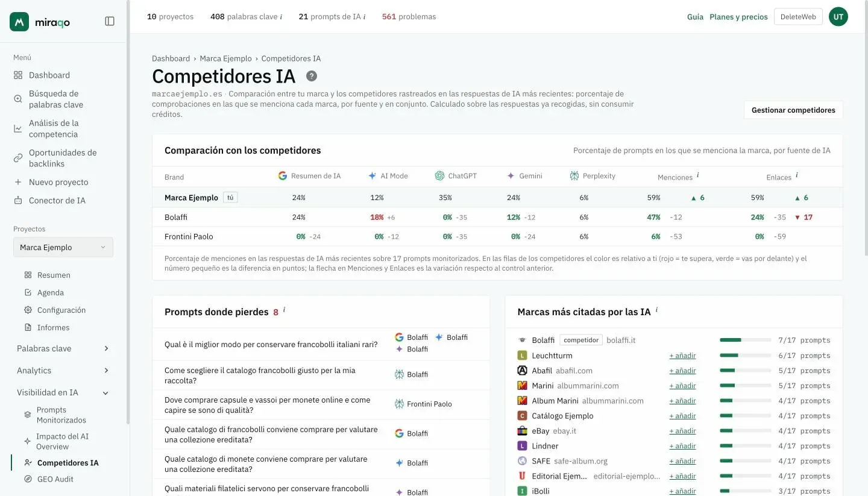Click the 10 proyectos counter
868x496 pixels.
[171, 17]
